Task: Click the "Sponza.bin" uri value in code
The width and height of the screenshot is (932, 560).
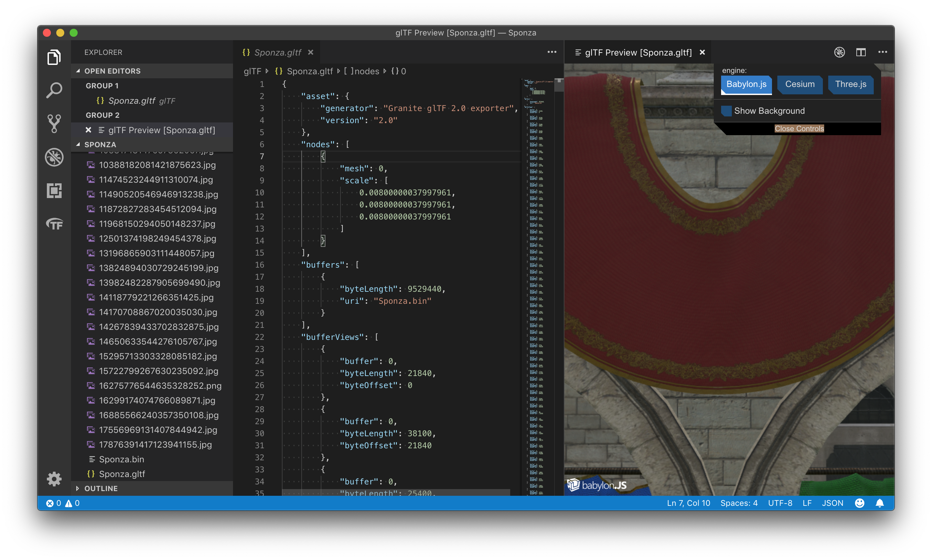Action: click(402, 301)
